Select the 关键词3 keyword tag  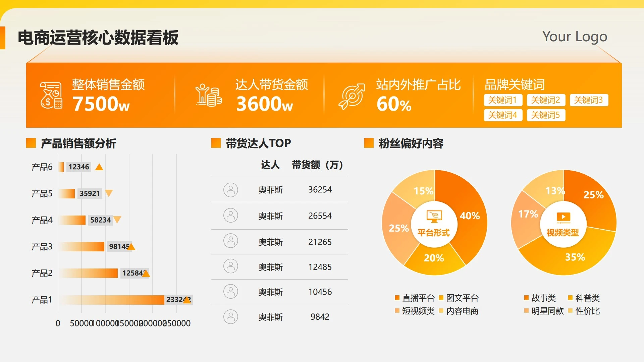(x=589, y=100)
